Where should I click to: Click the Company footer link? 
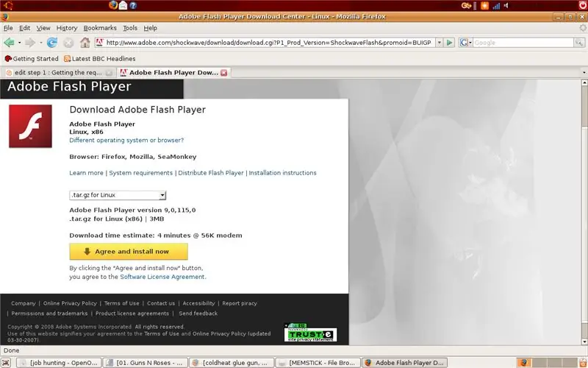tap(24, 303)
